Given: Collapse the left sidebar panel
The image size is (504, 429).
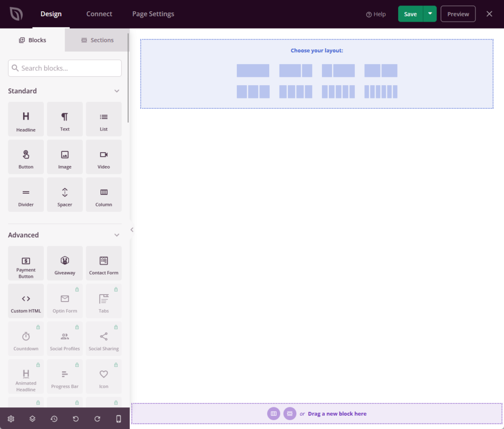Looking at the screenshot, I should 132,230.
